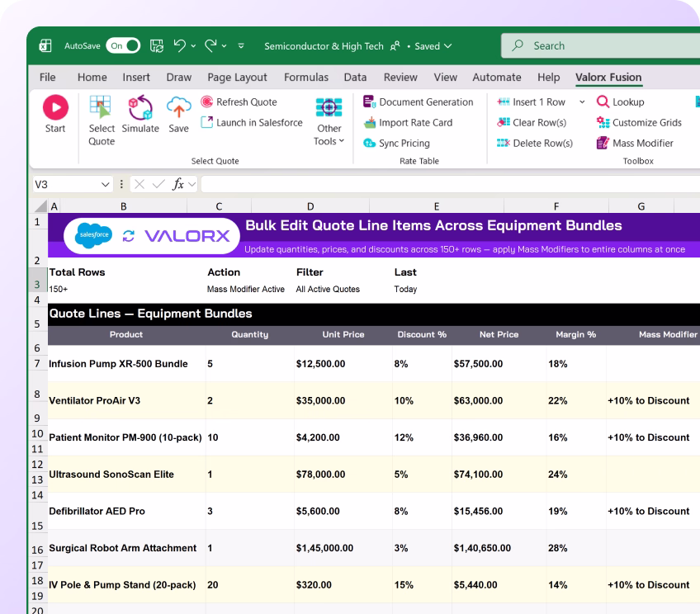Screen dimensions: 700x614
Task: Open the Data tab
Action: (355, 78)
